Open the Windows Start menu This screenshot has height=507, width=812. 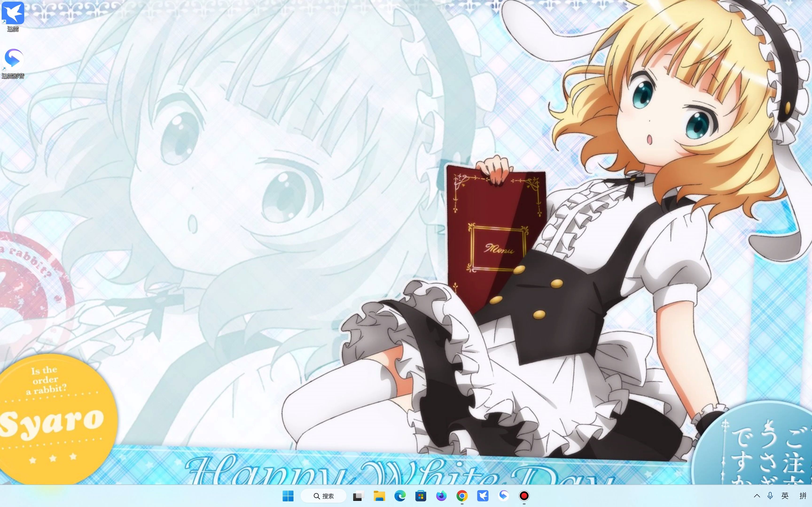(288, 496)
